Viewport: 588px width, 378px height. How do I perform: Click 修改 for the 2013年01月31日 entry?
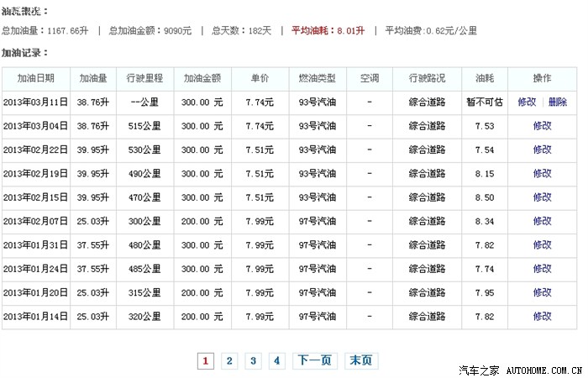pyautogui.click(x=542, y=244)
